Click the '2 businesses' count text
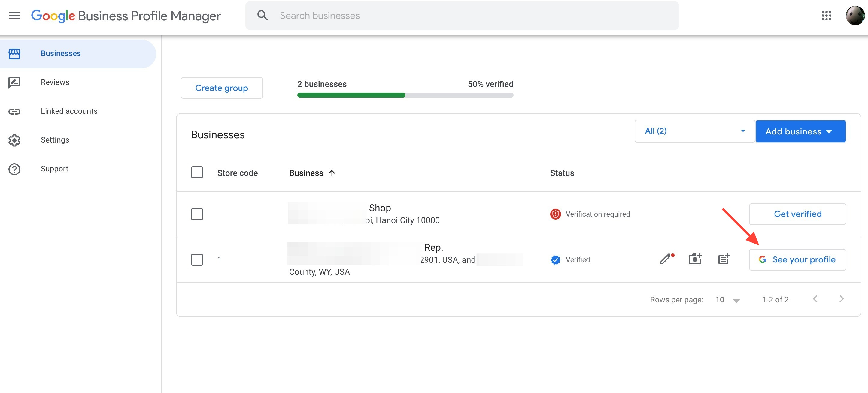 (322, 84)
